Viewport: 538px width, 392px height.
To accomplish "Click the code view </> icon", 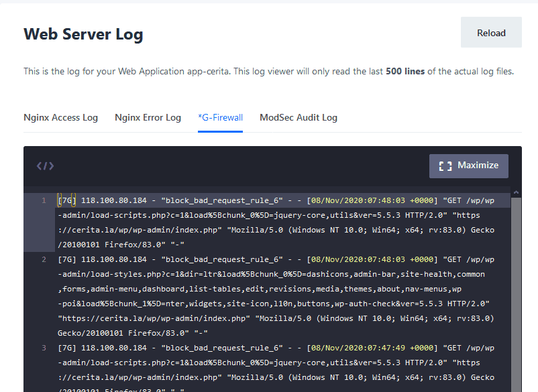I will pyautogui.click(x=45, y=166).
